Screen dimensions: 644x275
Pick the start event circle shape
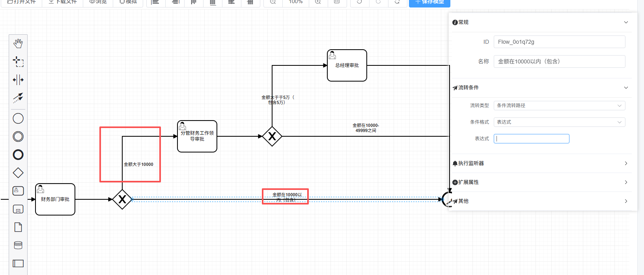click(x=18, y=119)
